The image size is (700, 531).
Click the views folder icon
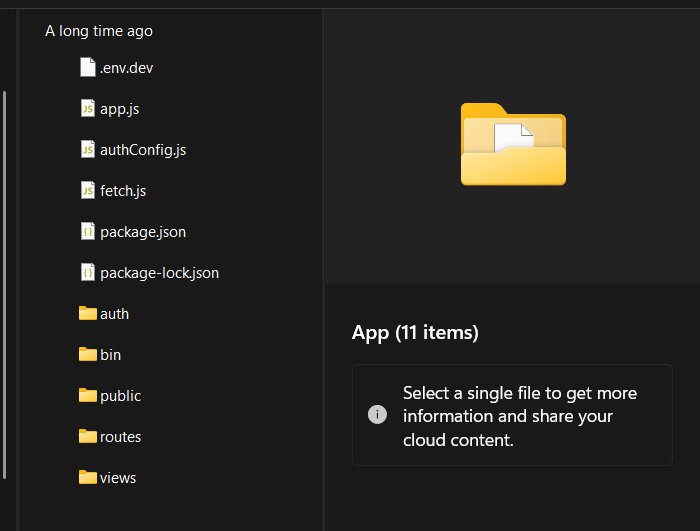88,477
